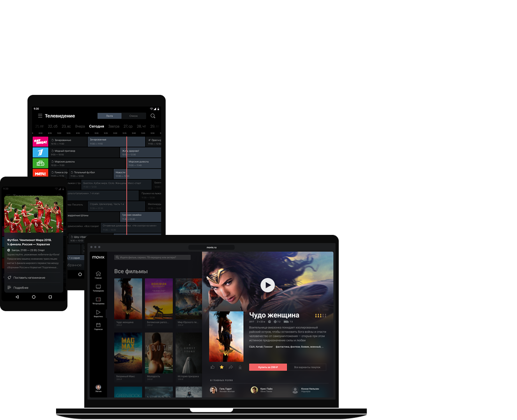Switch the TV guide to Список view

pos(134,116)
